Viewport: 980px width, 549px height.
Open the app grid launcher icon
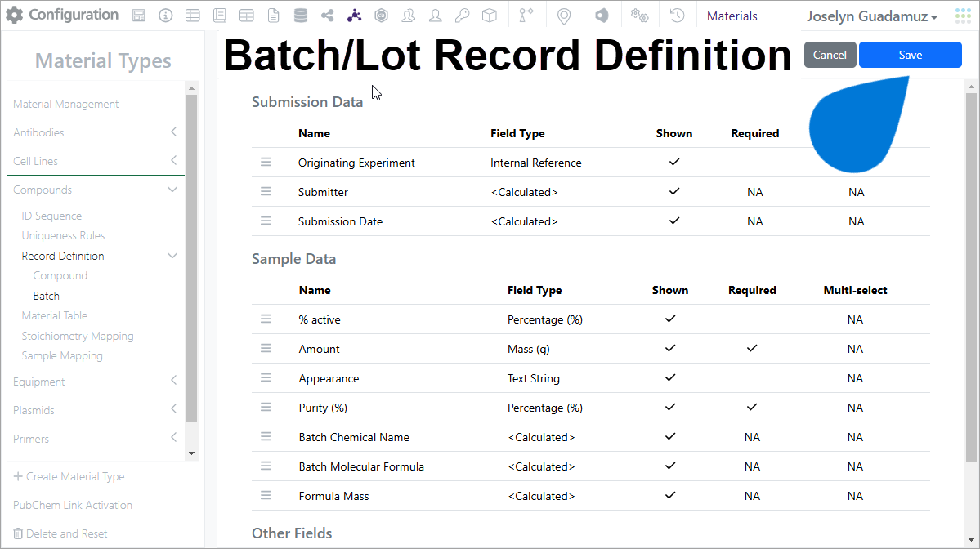[x=963, y=16]
